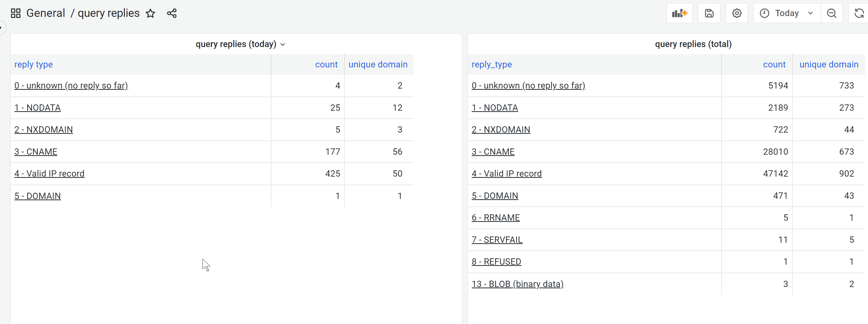Select count cell 722 in total table
Screen dimensions: 868x324
(757, 130)
